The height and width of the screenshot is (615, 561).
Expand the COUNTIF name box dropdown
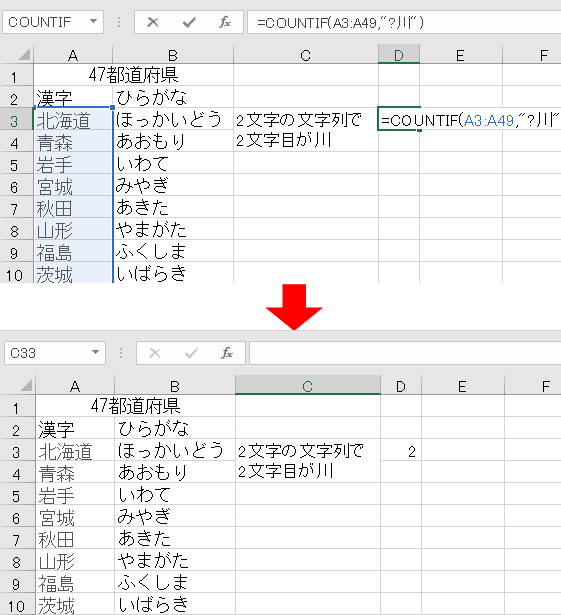(x=93, y=21)
